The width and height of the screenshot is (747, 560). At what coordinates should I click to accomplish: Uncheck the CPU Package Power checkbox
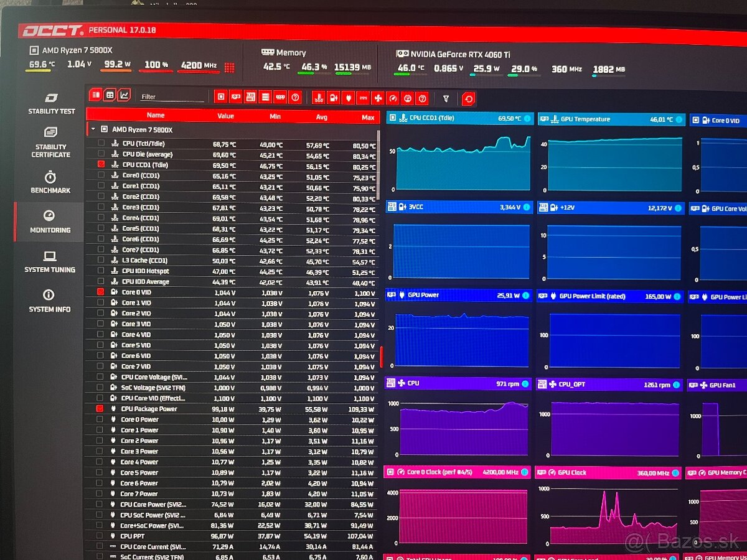100,409
